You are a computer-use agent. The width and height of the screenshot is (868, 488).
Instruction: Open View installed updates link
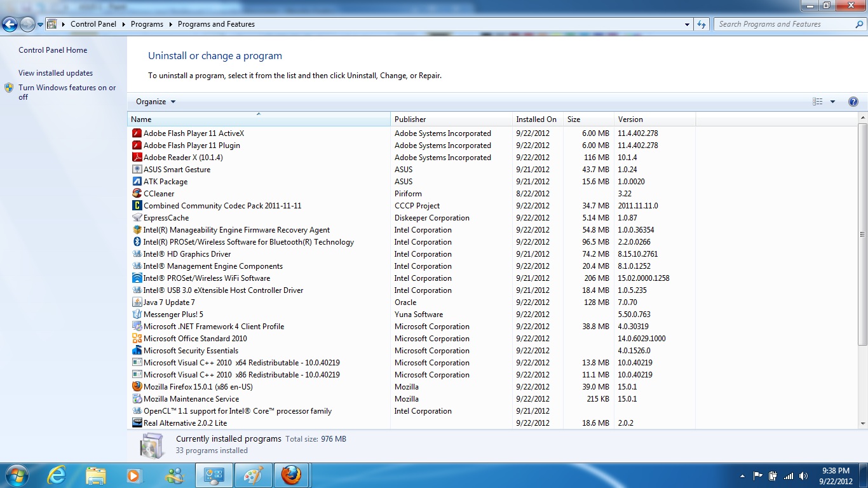(55, 73)
